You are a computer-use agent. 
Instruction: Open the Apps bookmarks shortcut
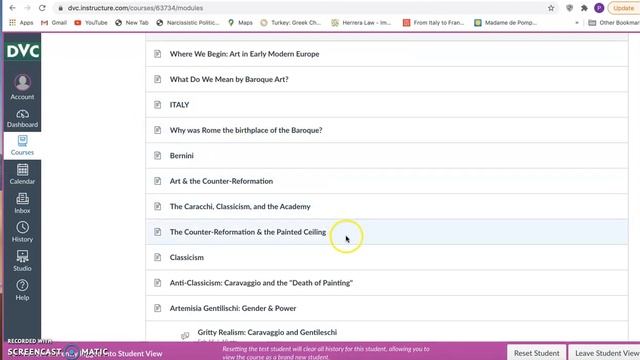pos(21,23)
